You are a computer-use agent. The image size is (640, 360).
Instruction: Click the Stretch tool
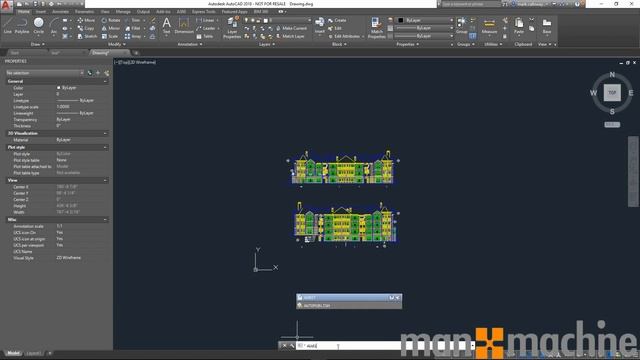(x=87, y=36)
